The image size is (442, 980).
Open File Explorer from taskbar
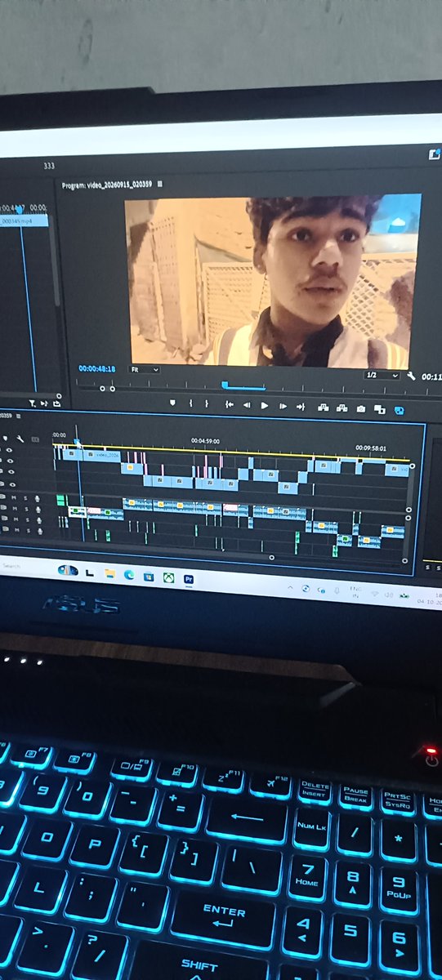tap(109, 574)
